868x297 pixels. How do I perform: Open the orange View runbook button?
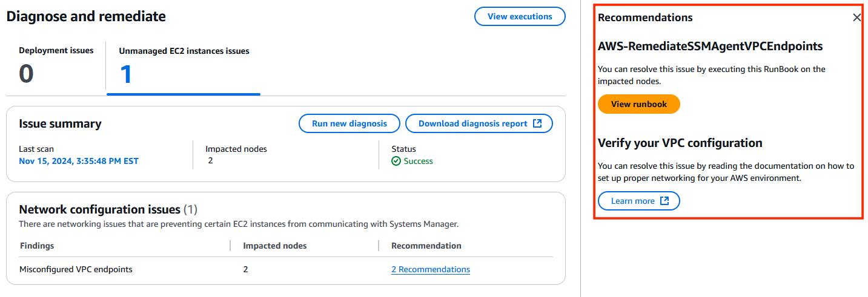[639, 104]
